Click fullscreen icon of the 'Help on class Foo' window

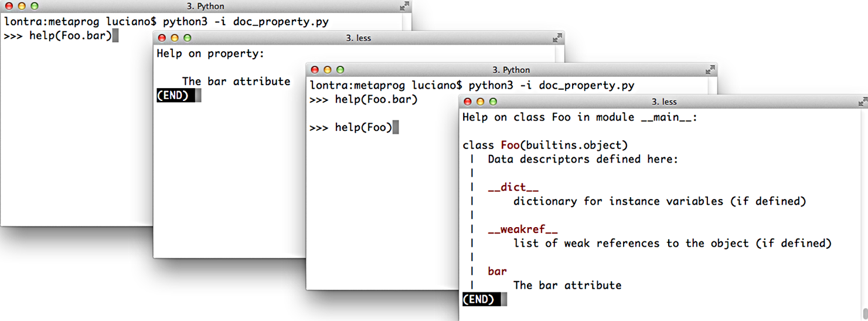coord(862,102)
